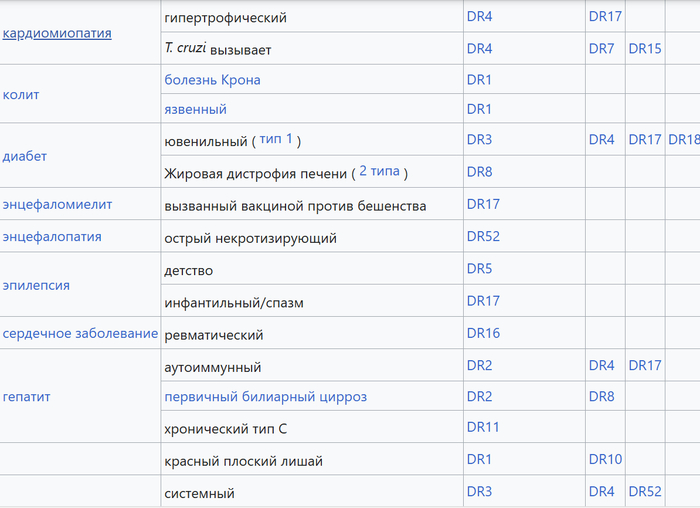Click the 2 типа link
700x508 pixels.
coord(379,171)
